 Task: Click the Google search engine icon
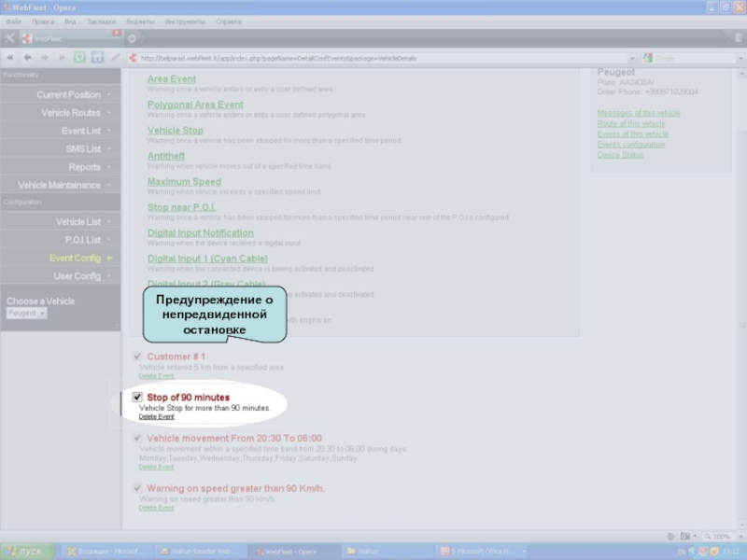pos(647,58)
